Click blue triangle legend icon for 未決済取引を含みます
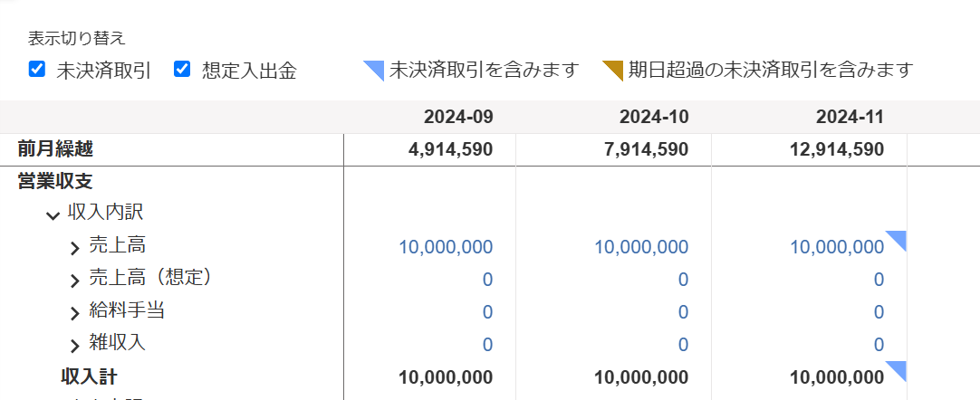Screen dimensions: 980x400 pyautogui.click(x=376, y=68)
